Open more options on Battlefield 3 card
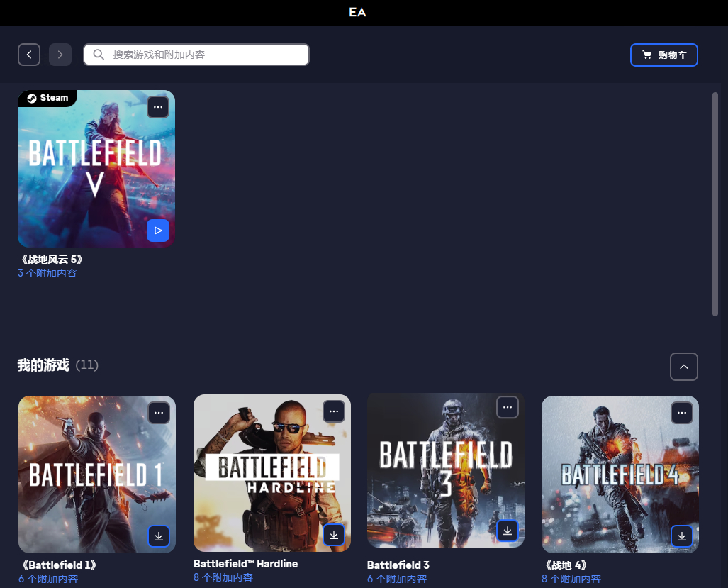This screenshot has width=728, height=588. 508,407
